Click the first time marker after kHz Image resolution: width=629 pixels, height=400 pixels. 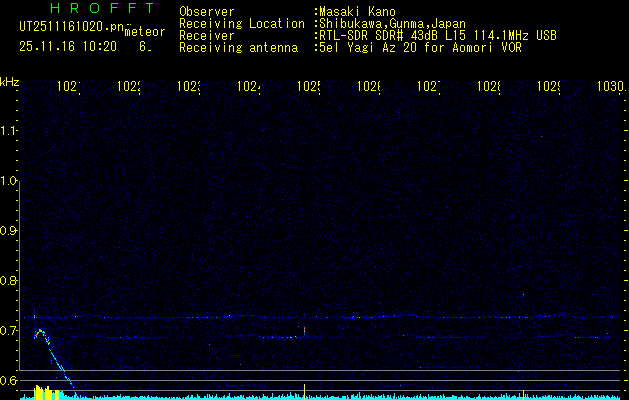click(68, 87)
